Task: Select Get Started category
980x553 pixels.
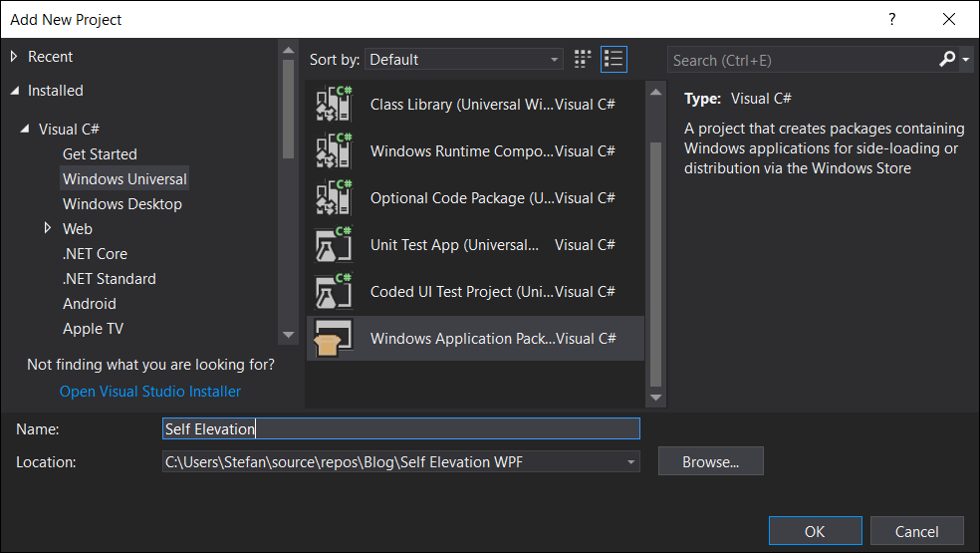Action: [x=100, y=153]
